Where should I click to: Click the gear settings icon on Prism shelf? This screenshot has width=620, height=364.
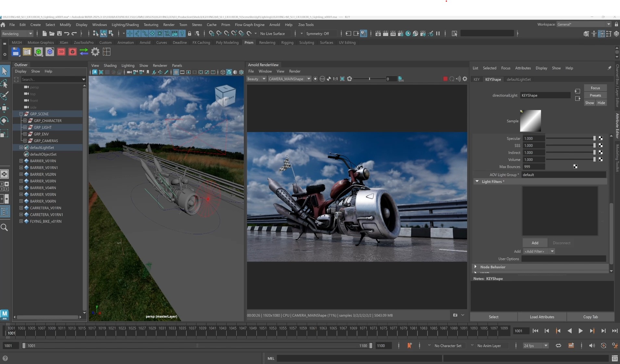pyautogui.click(x=95, y=52)
